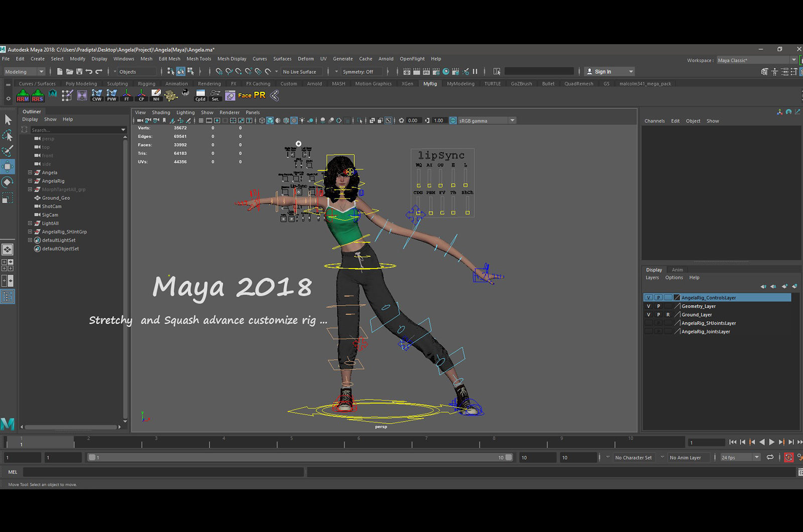803x532 pixels.
Task: Click the Outliner layout icon in the left toolbox
Action: (8, 297)
